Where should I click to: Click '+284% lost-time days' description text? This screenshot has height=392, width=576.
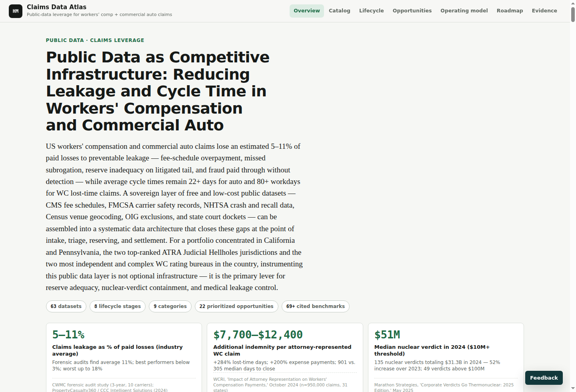click(284, 366)
